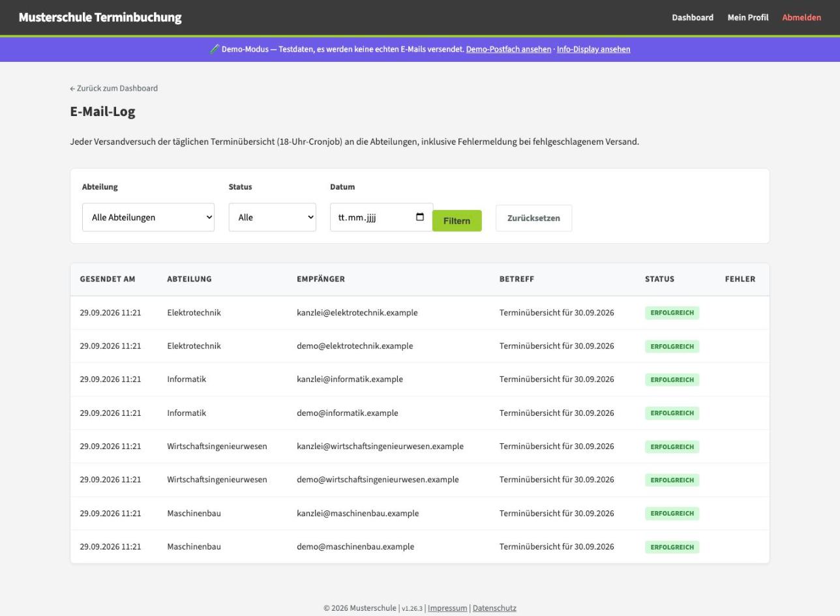Open the Demo-Postfach ansehen link
The image size is (840, 616).
(x=509, y=49)
